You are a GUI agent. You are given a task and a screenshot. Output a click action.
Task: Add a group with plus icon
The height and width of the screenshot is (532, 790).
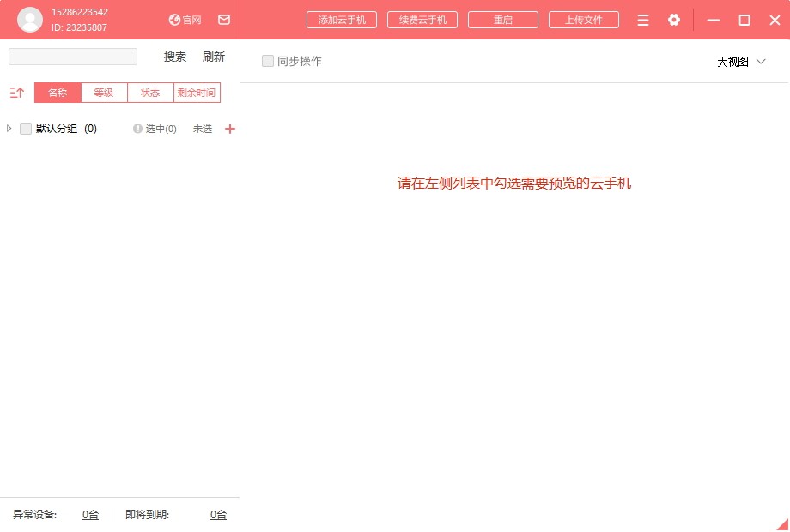pyautogui.click(x=230, y=129)
